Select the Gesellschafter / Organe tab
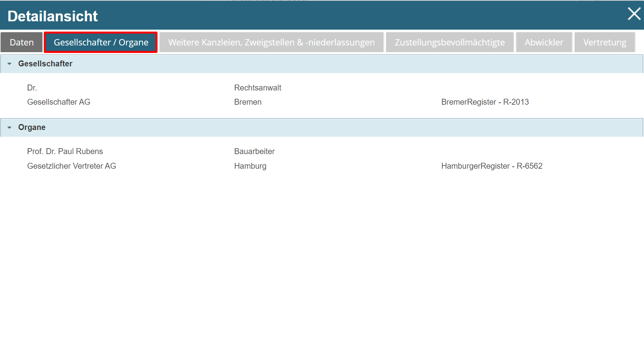644x339 pixels. click(101, 42)
